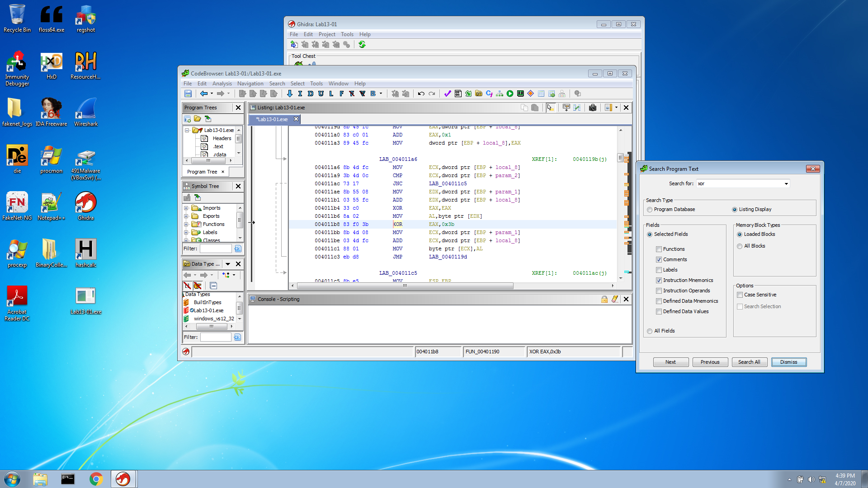This screenshot has height=488, width=868.
Task: Go back to previous location arrow
Action: point(204,94)
